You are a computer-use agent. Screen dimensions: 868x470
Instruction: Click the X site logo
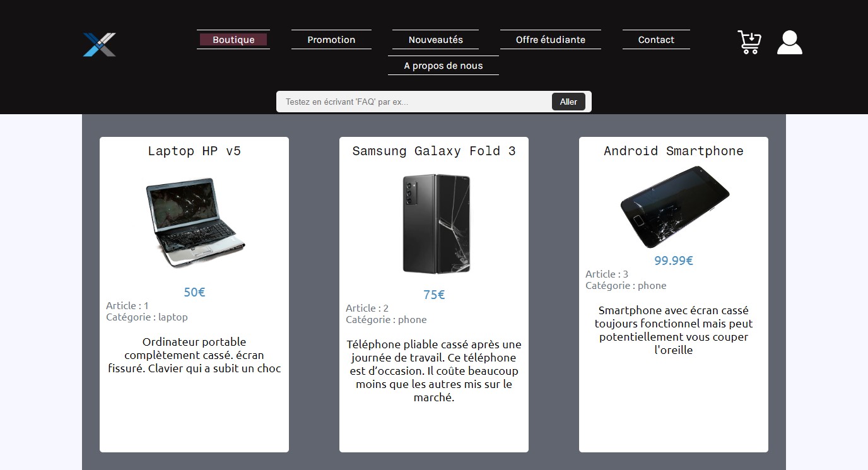(100, 44)
